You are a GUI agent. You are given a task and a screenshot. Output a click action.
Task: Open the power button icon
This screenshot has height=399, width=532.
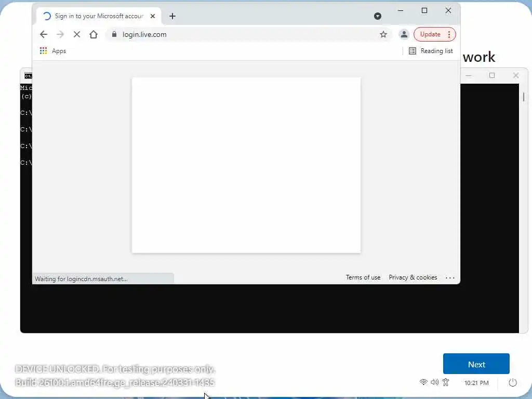tap(513, 383)
